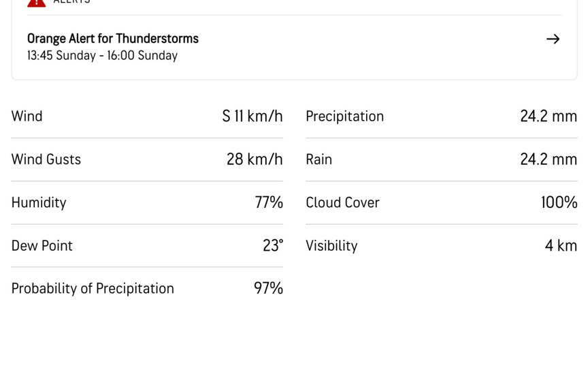
Task: Open alert details with the right arrow
Action: coord(553,40)
